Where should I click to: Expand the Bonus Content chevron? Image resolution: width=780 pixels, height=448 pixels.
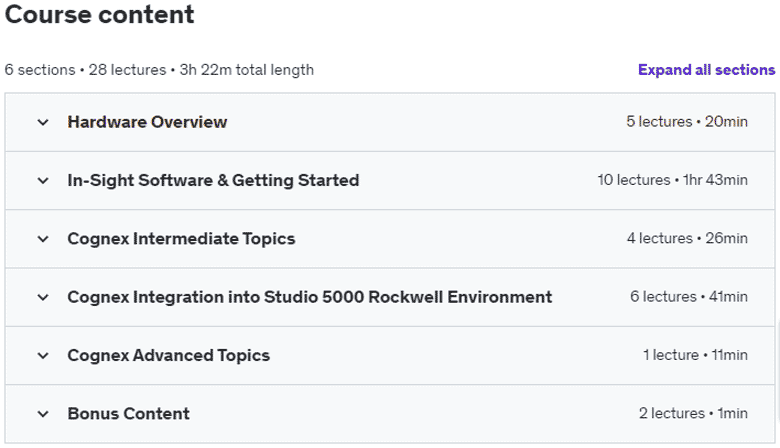[x=43, y=414]
